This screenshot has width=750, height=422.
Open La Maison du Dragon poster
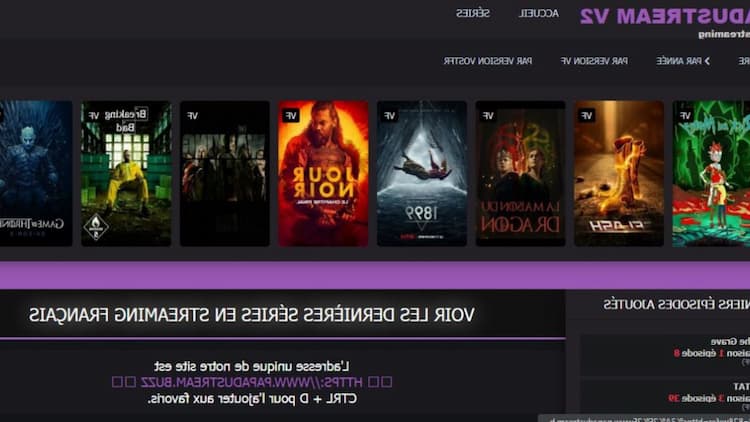coord(520,174)
